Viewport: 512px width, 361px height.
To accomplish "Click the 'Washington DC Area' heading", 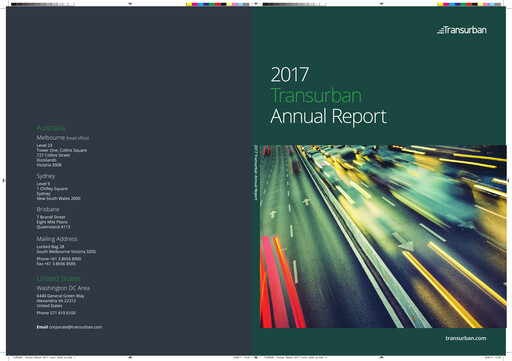I will (x=63, y=288).
